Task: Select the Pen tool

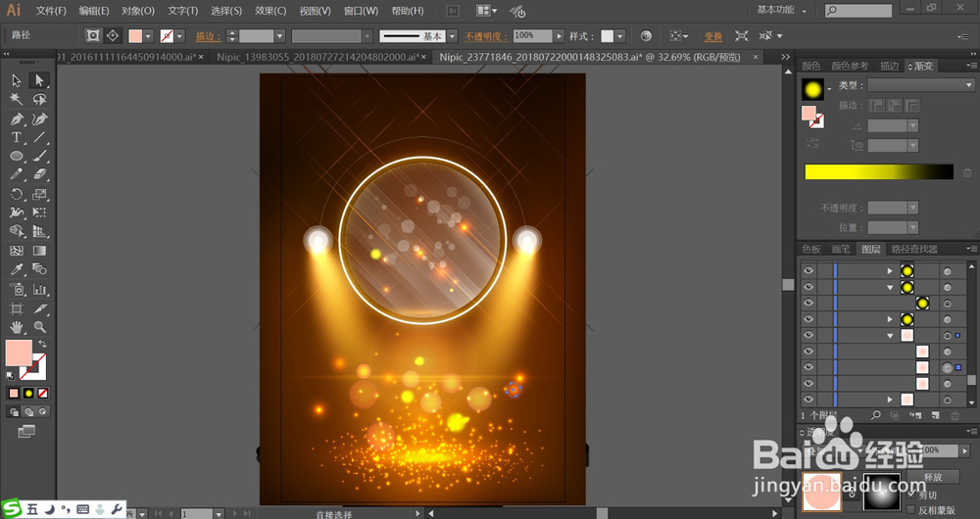Action: click(17, 118)
